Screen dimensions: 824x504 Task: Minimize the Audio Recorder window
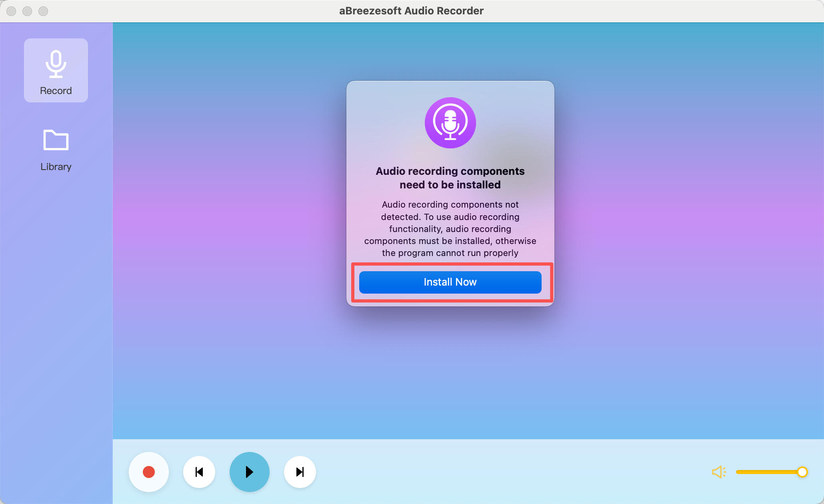point(27,11)
